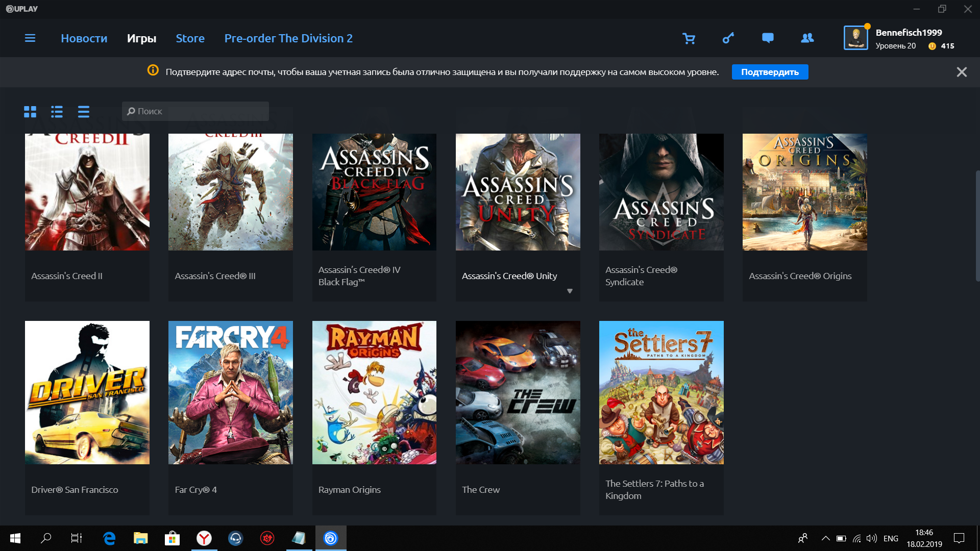Open the friends list icon
The height and width of the screenshot is (551, 980).
(807, 38)
